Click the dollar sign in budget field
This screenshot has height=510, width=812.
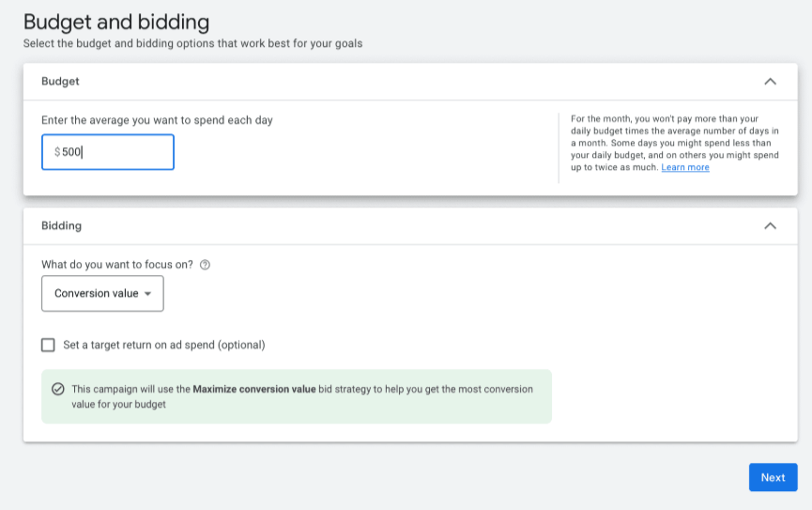coord(57,152)
